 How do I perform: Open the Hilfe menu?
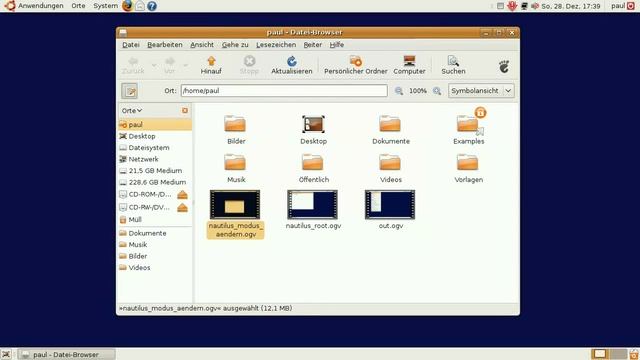coord(337,45)
